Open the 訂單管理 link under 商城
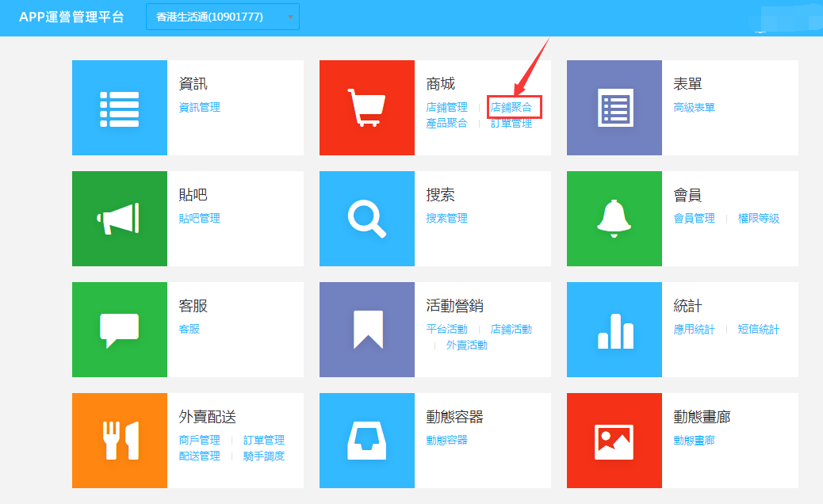The image size is (823, 504). pyautogui.click(x=511, y=124)
